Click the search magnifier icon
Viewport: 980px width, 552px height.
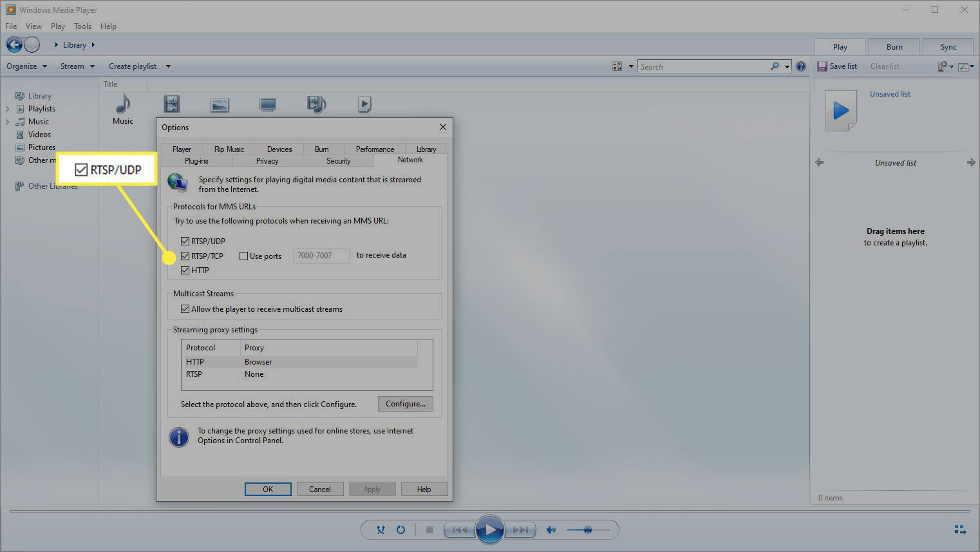(x=775, y=66)
